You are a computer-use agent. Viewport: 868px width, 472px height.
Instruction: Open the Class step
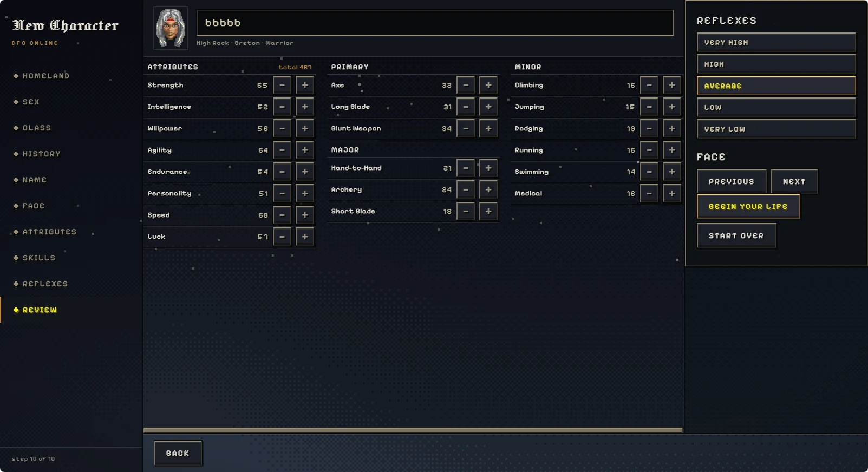pos(71,128)
